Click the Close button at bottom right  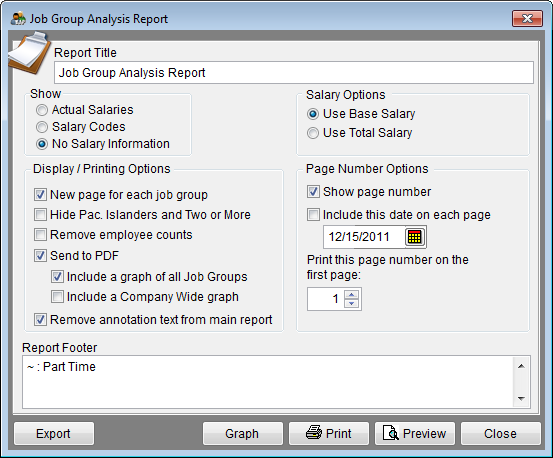click(501, 433)
